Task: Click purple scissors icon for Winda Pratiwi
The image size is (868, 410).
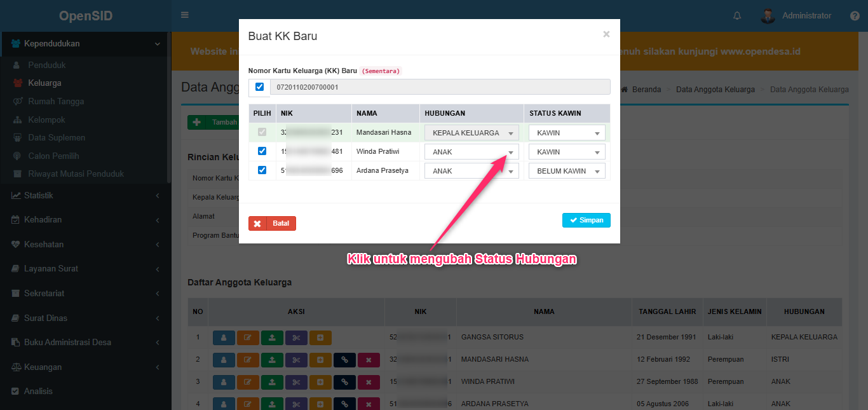Action: pos(296,383)
